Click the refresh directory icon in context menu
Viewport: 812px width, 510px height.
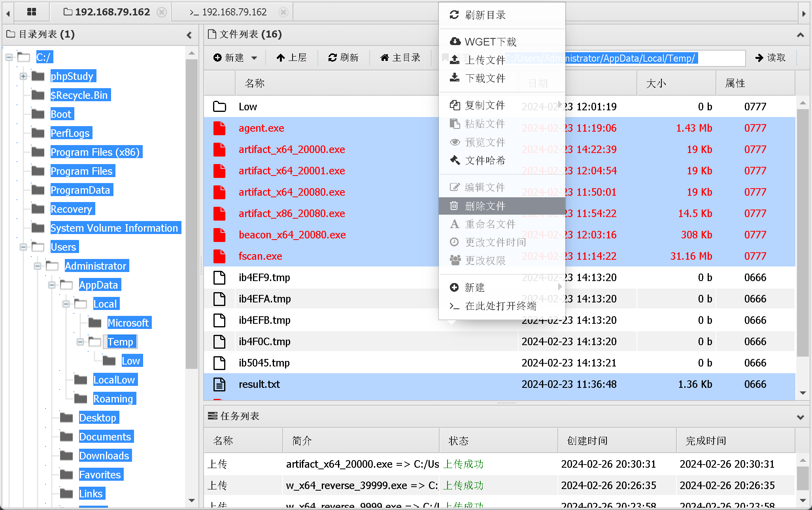point(454,15)
